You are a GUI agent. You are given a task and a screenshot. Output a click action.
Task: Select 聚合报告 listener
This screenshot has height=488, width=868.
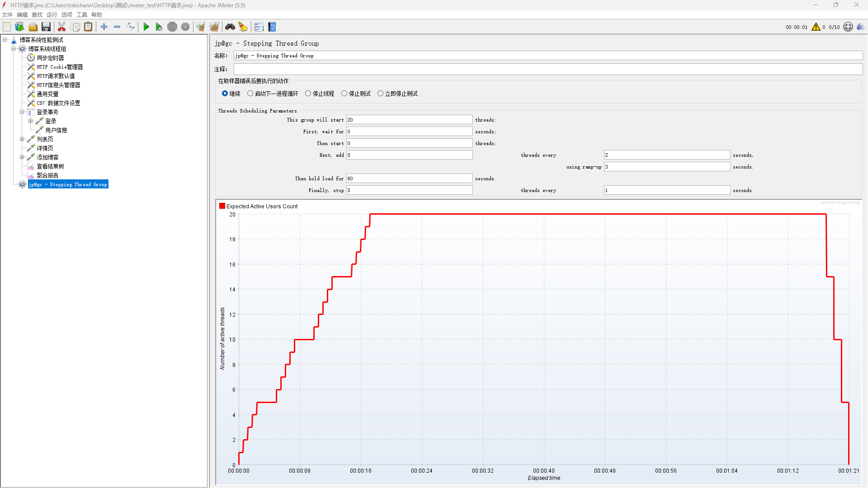coord(47,175)
